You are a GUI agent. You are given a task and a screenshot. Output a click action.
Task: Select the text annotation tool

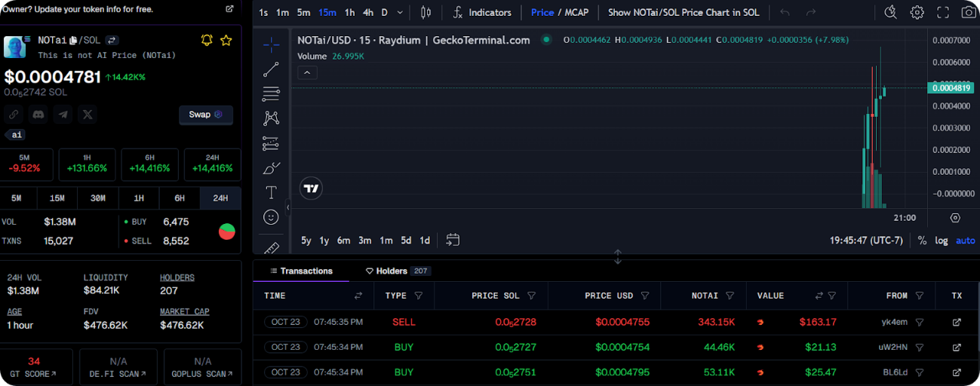271,192
